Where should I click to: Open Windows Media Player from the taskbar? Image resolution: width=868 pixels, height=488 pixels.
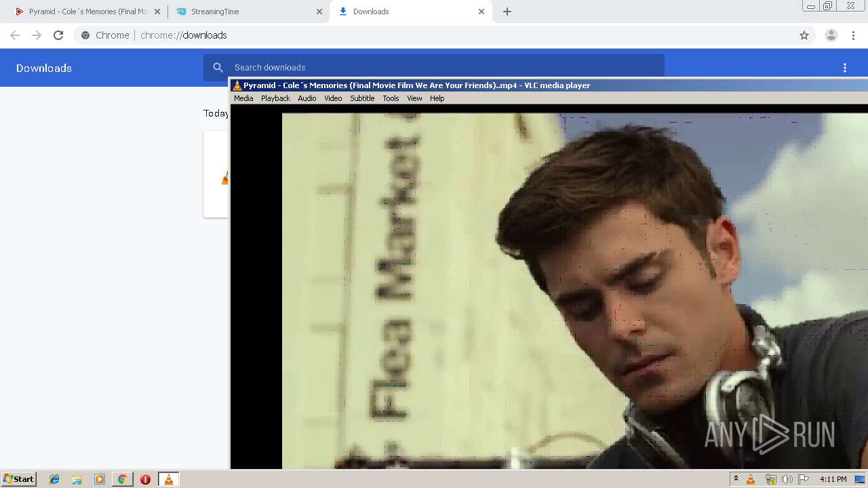(x=100, y=479)
